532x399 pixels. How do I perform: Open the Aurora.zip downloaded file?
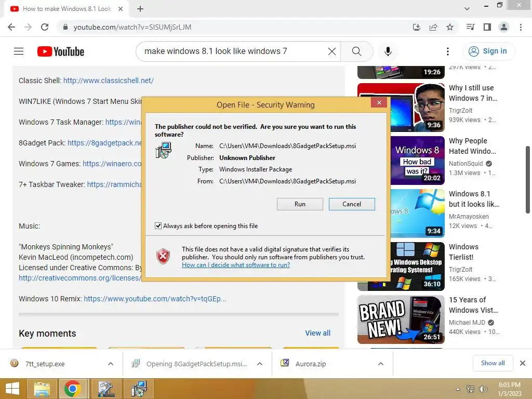pyautogui.click(x=311, y=364)
